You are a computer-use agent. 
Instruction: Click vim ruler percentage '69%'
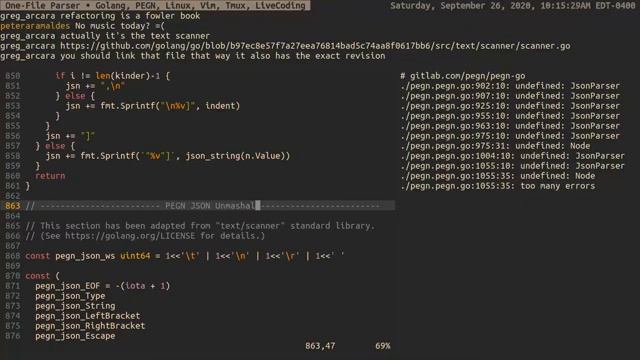(x=382, y=346)
